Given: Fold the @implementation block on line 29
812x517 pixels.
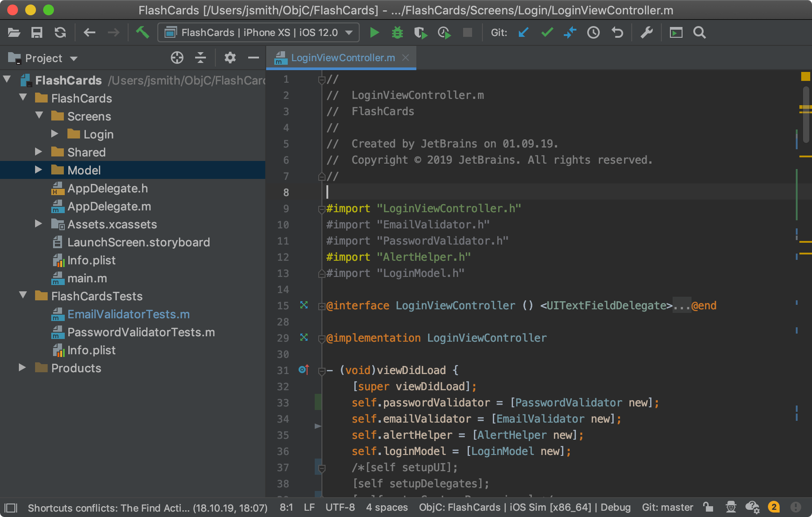Looking at the screenshot, I should pos(321,339).
